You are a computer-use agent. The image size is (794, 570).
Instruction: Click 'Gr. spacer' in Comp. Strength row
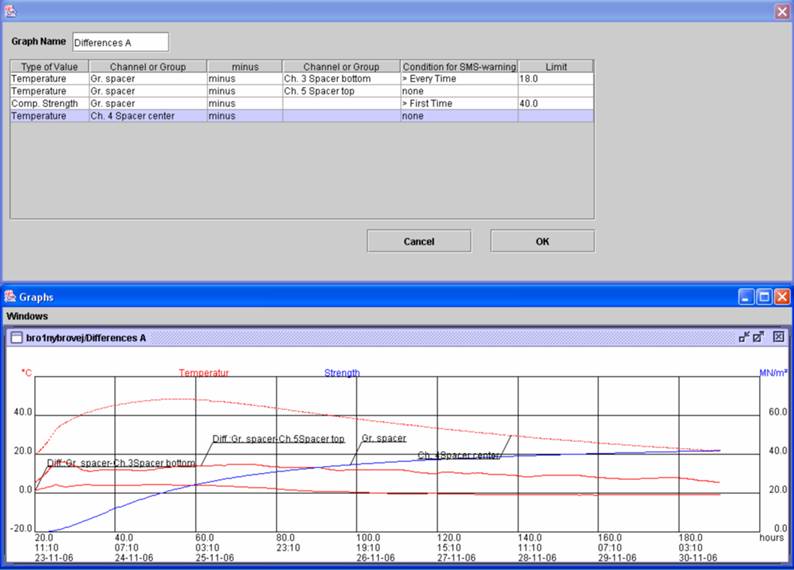tap(147, 103)
